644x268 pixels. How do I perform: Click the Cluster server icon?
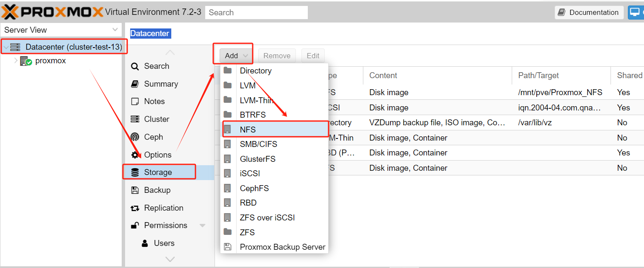[x=135, y=119]
